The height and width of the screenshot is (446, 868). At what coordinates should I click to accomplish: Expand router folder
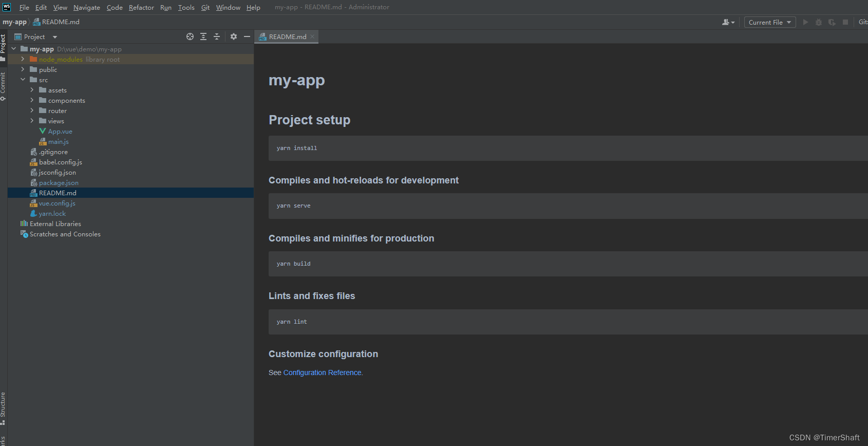(32, 110)
